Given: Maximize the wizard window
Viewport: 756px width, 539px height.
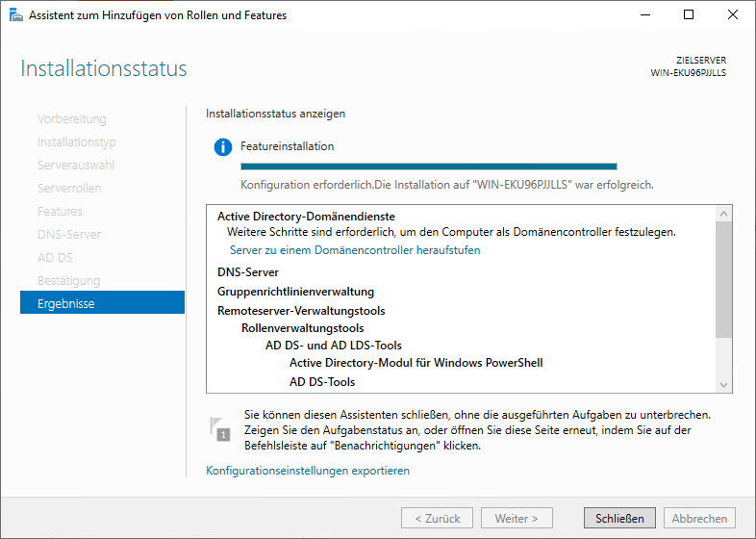Looking at the screenshot, I should coord(689,15).
